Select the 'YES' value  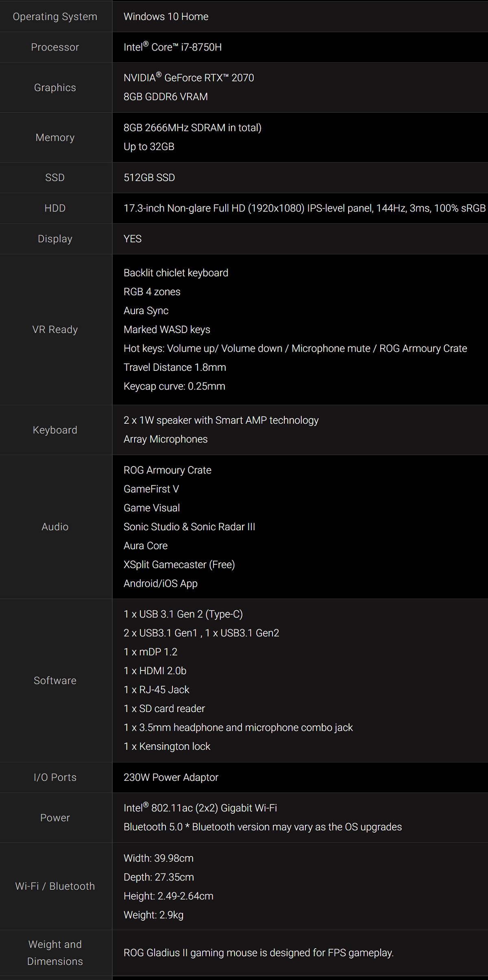click(133, 239)
